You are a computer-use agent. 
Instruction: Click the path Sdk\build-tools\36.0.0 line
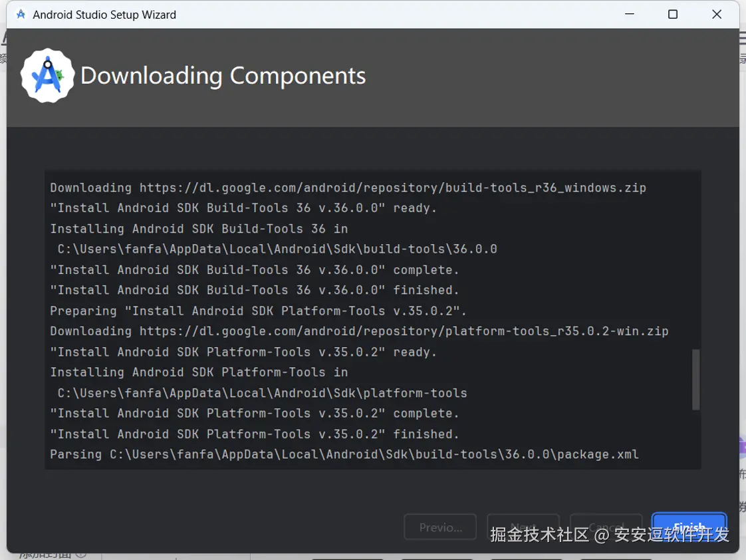(277, 249)
